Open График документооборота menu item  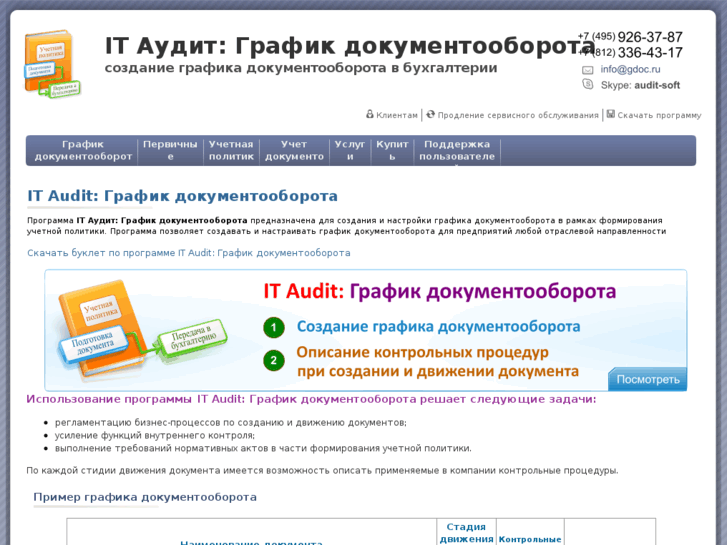(83, 150)
